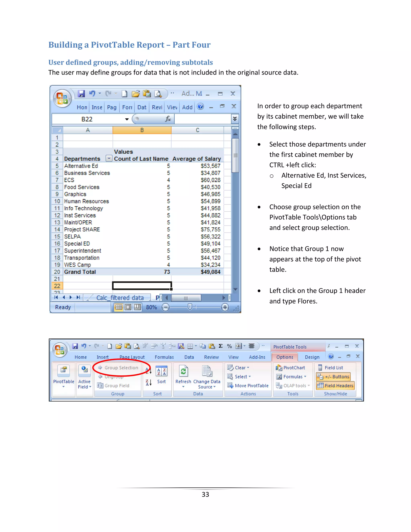Click Undo arrow in upper Excel window
411x532 pixels.
tap(92, 94)
